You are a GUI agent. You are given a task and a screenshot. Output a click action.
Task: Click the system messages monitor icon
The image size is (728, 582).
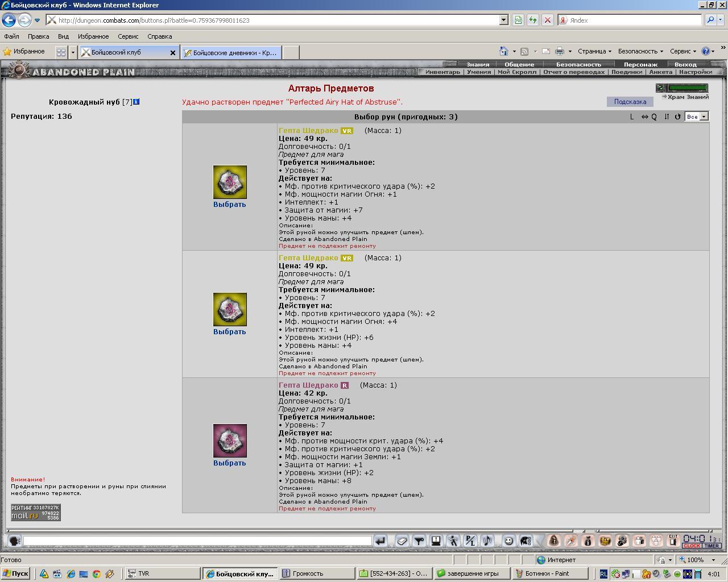click(x=436, y=541)
